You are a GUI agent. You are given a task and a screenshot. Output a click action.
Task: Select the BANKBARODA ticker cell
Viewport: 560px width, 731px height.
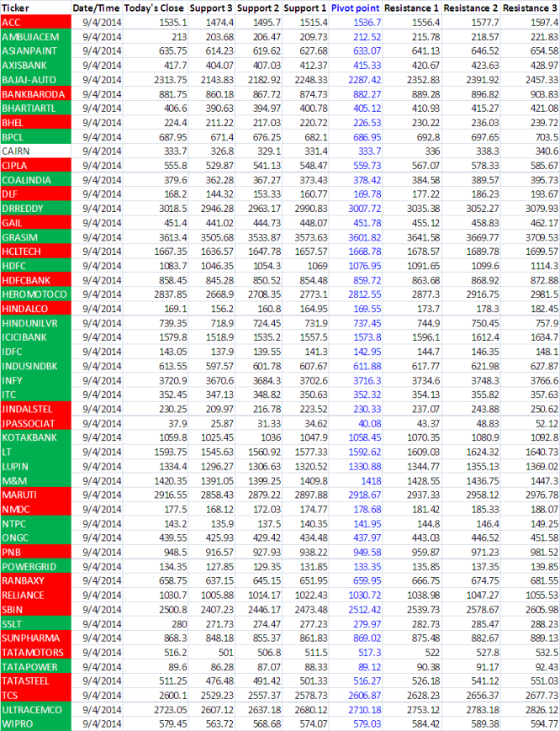(36, 94)
